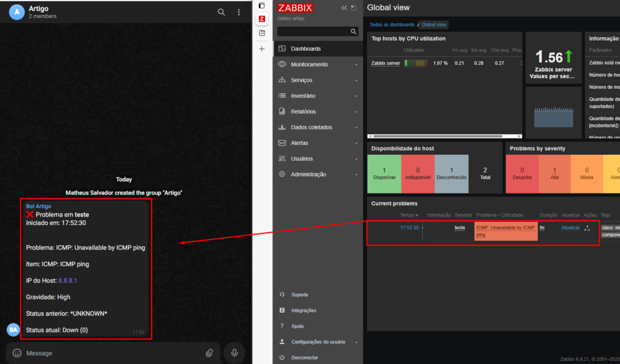Click the microphone voice message button

[234, 353]
